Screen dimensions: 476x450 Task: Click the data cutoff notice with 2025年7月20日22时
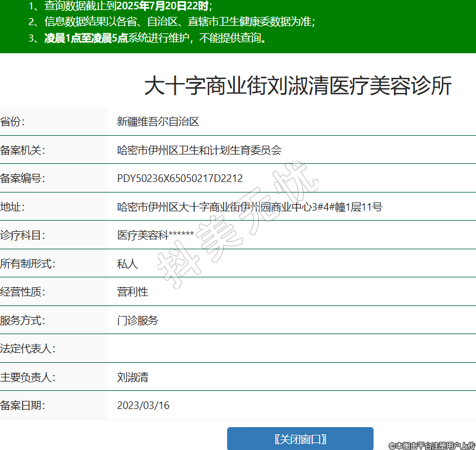pos(120,6)
